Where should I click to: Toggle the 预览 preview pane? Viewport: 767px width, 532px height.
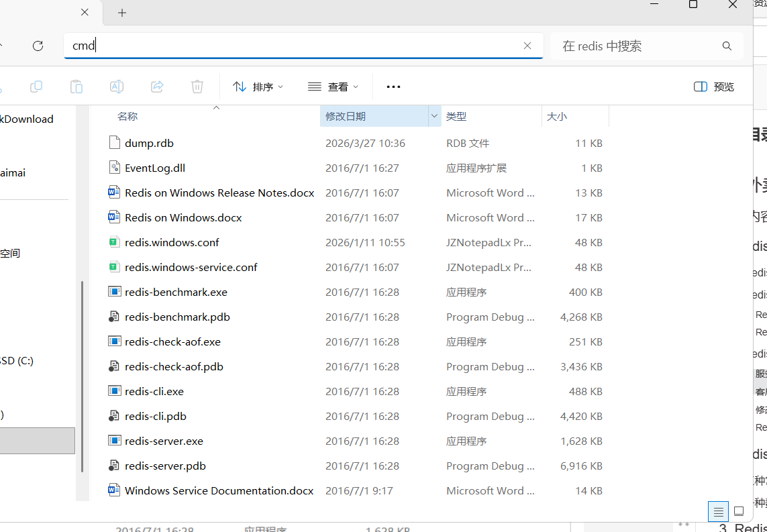click(714, 87)
